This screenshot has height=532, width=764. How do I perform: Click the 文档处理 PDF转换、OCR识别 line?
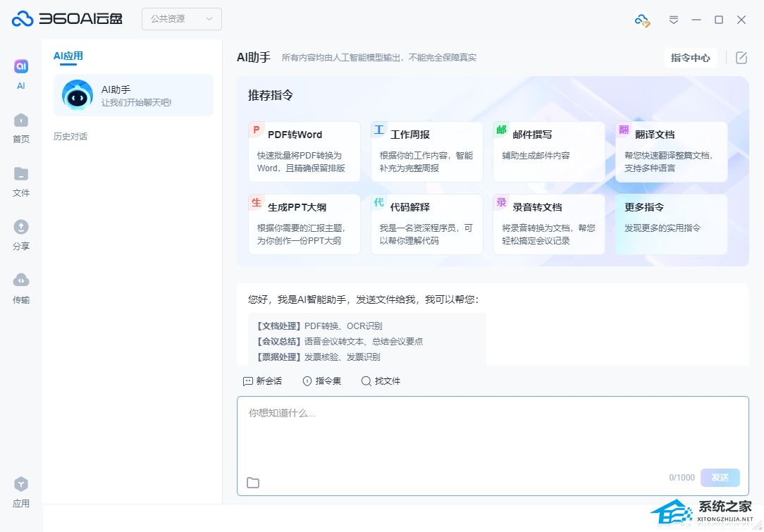[319, 326]
